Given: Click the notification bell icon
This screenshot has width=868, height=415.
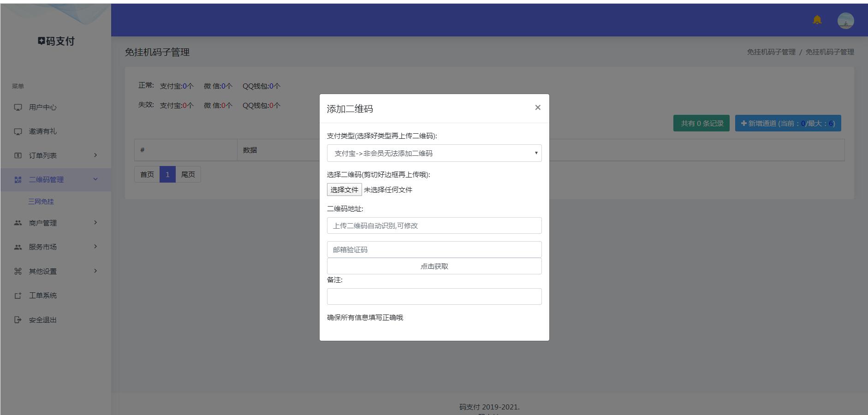Looking at the screenshot, I should pos(817,20).
